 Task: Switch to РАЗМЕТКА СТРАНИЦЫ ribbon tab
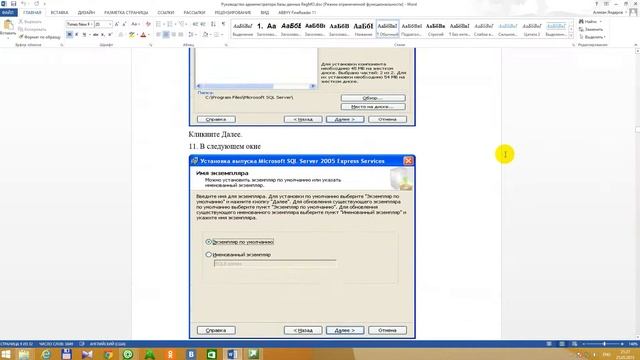click(126, 13)
